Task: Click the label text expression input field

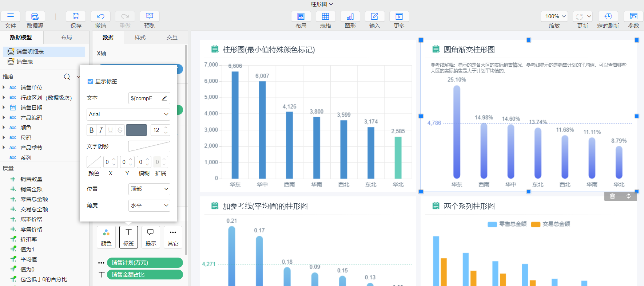Action: (x=145, y=98)
